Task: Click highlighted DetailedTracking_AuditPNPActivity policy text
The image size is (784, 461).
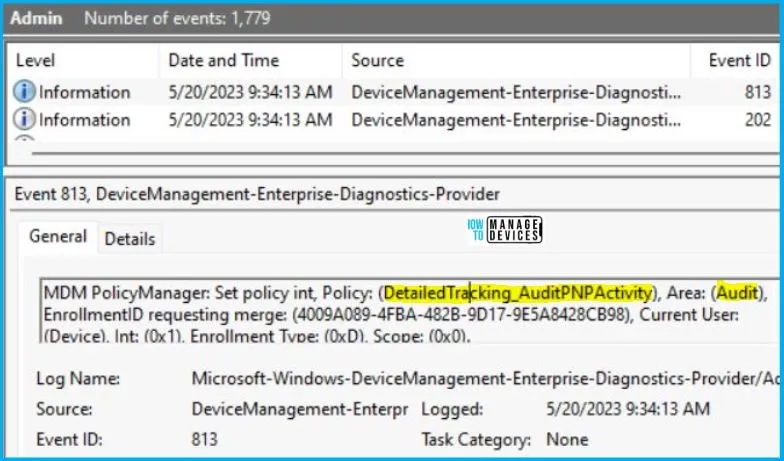Action: (518, 293)
